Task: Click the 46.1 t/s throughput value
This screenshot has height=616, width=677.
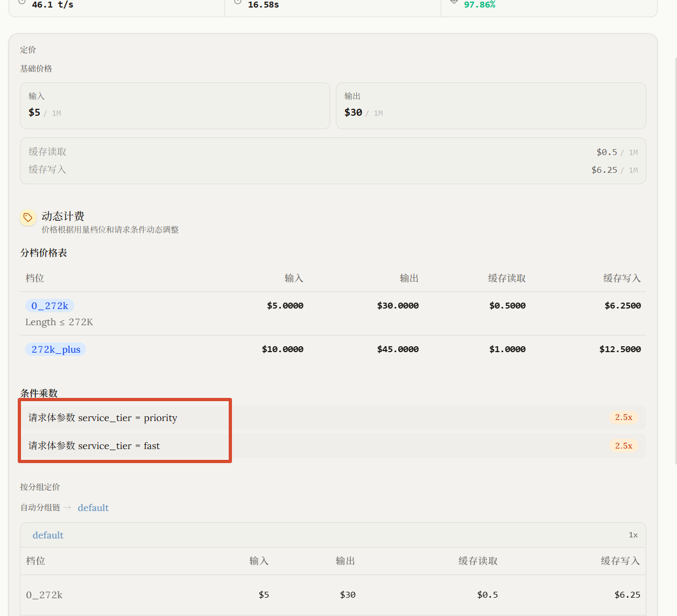Action: click(x=53, y=4)
